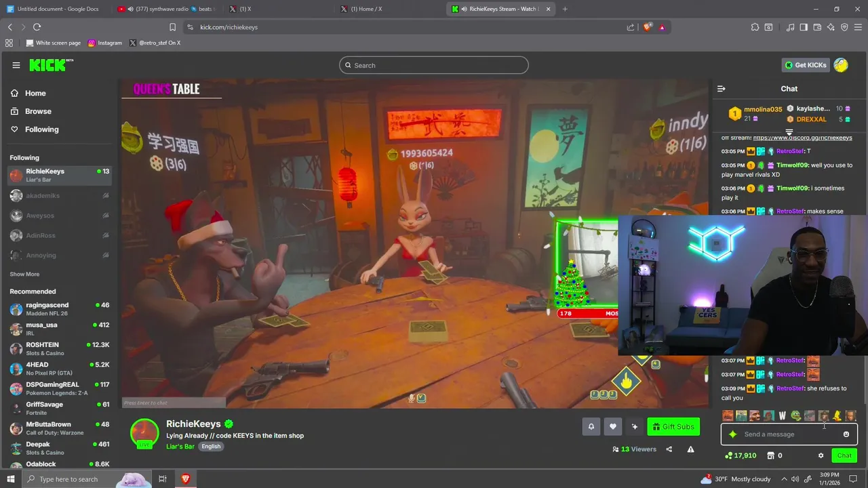Open Brave Leo AI icon
This screenshot has width=868, height=488.
click(x=831, y=27)
